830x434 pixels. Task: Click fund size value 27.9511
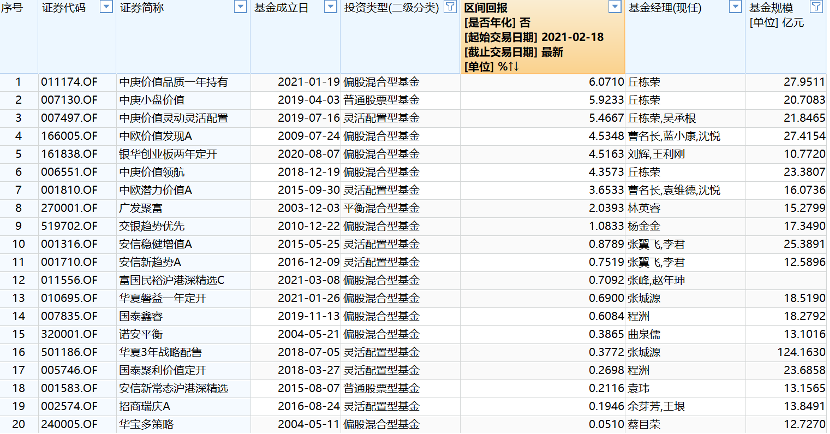pyautogui.click(x=805, y=82)
